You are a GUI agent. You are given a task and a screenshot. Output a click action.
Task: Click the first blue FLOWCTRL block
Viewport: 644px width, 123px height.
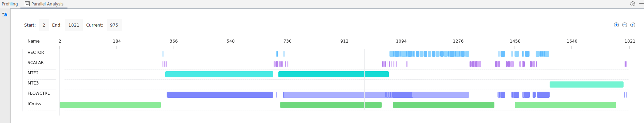[220, 95]
